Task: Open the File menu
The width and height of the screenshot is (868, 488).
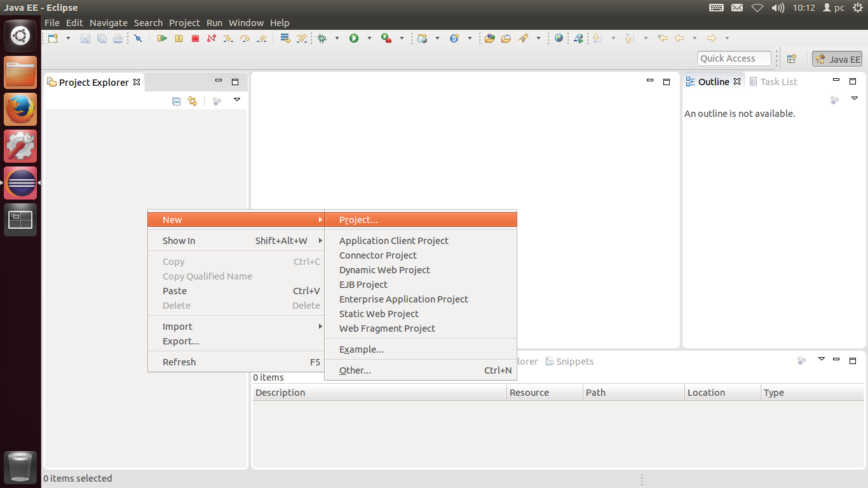Action: [x=52, y=23]
